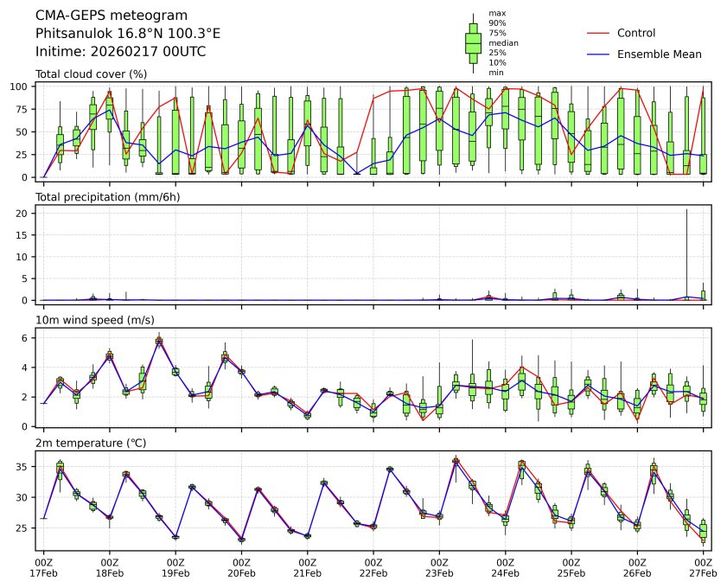Viewport: 727px width, 588px height.
Task: Click the Total precipitation (mm/6h) panel title
Action: [107, 197]
